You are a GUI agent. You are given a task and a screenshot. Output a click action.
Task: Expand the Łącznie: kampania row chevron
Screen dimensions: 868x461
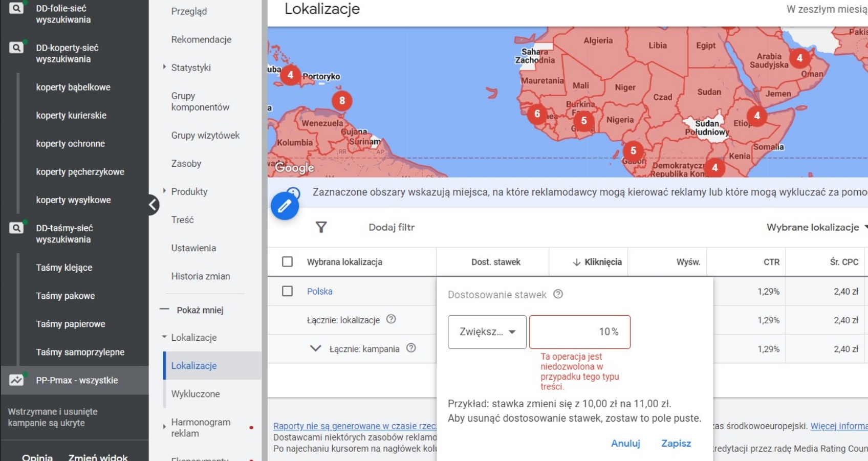[316, 348]
